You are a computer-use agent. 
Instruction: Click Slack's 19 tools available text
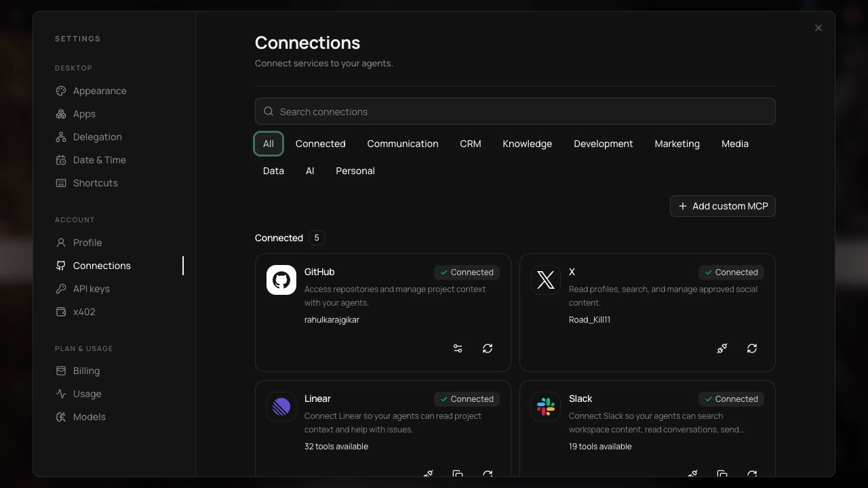(600, 447)
